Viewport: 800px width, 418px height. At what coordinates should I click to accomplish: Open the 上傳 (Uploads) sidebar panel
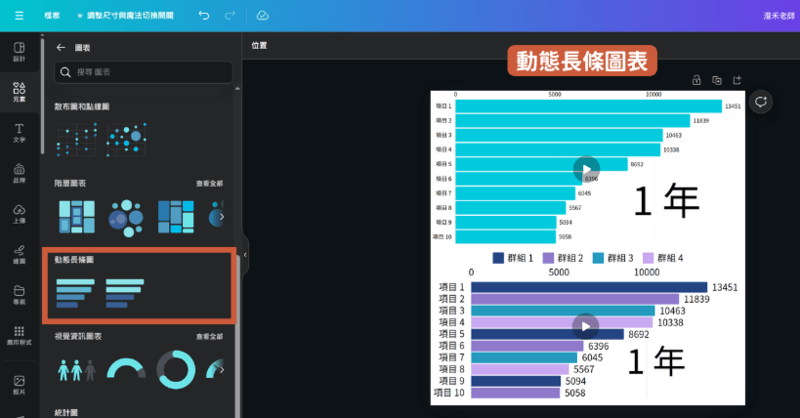pos(19,213)
